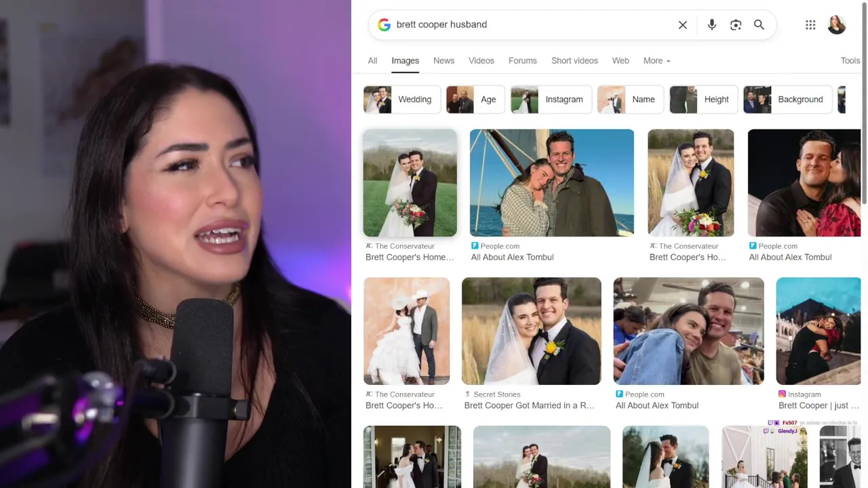
Task: Filter images by Height chip
Action: pyautogui.click(x=703, y=100)
